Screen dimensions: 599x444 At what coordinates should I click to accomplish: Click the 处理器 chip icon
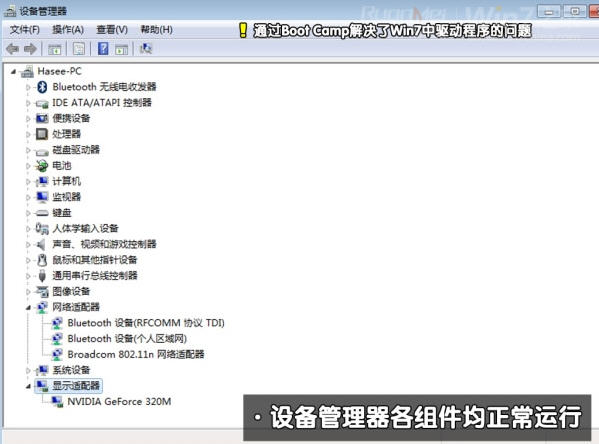[x=42, y=134]
